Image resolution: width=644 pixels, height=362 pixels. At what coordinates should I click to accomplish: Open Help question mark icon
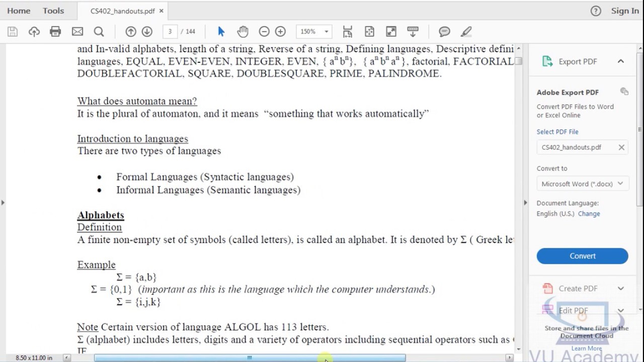point(596,11)
